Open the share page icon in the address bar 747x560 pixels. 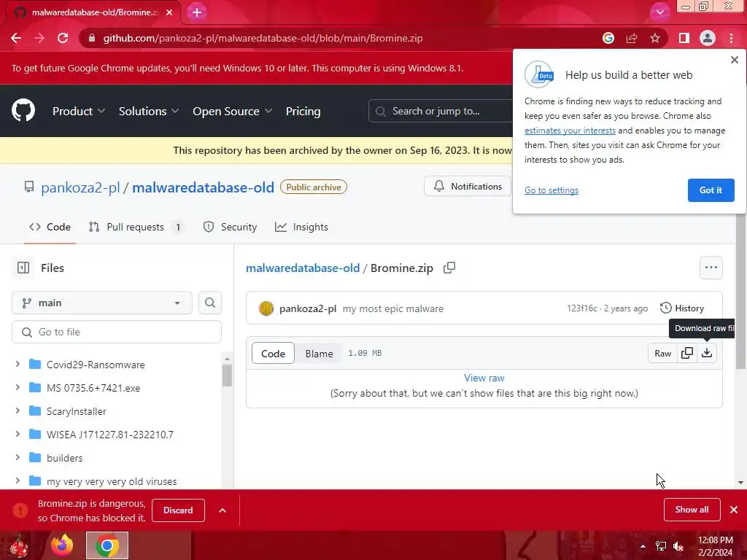(x=632, y=38)
